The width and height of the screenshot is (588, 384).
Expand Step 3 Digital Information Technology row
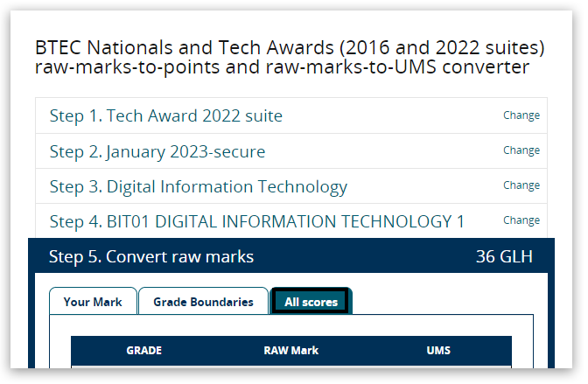198,186
